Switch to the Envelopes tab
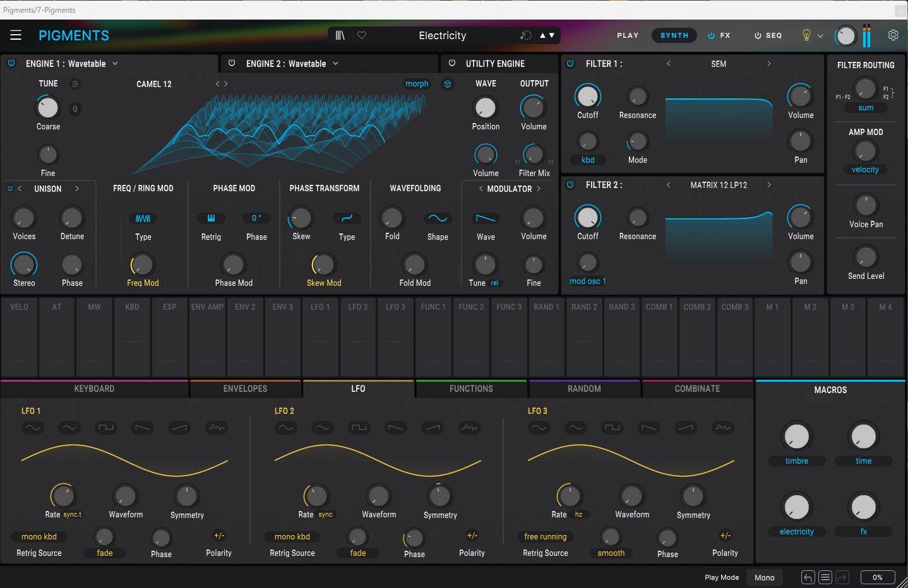 (x=245, y=389)
